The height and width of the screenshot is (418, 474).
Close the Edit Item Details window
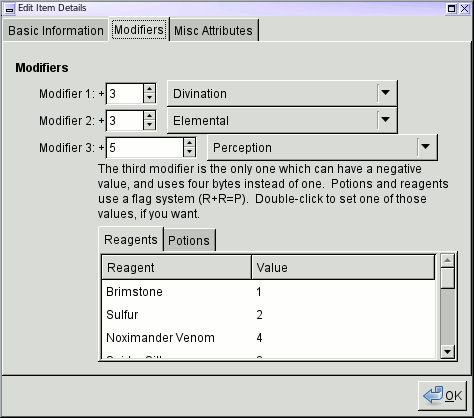point(465,9)
